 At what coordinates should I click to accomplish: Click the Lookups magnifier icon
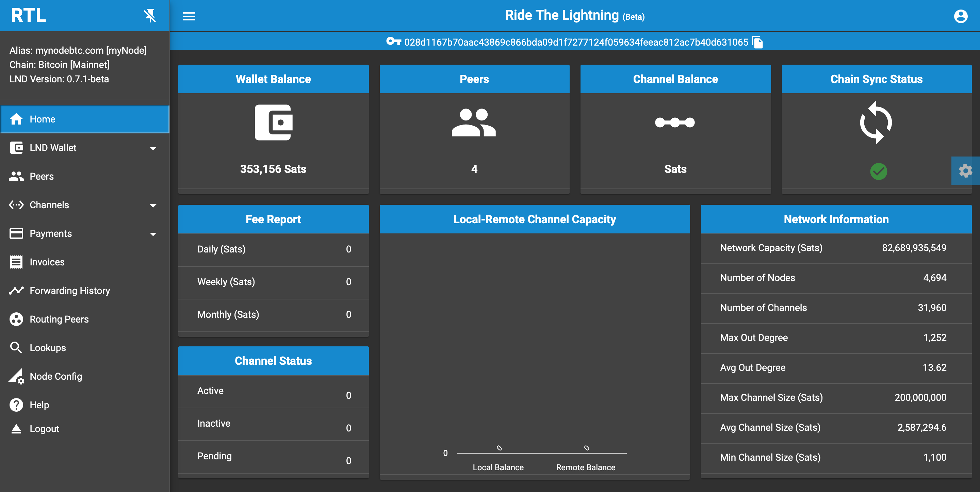(16, 347)
